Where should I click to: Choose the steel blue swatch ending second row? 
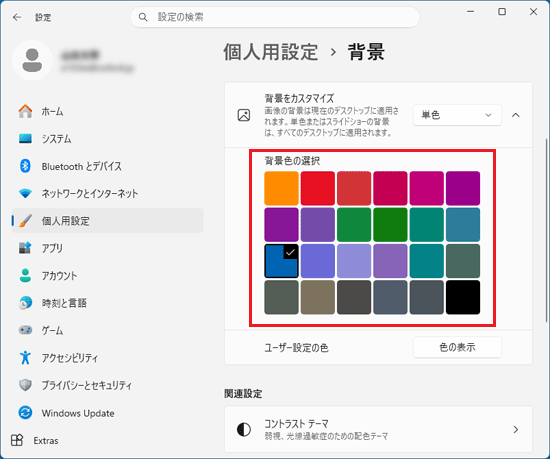(x=463, y=225)
